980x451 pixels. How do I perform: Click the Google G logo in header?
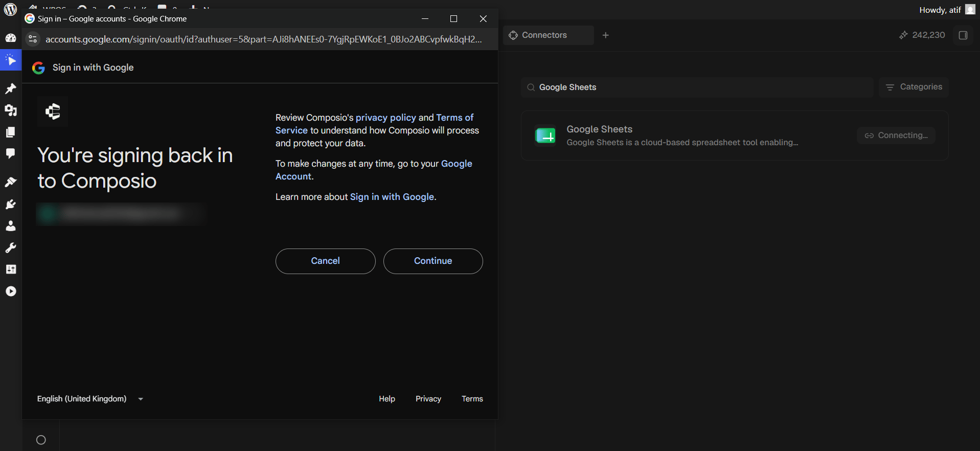pos(39,68)
